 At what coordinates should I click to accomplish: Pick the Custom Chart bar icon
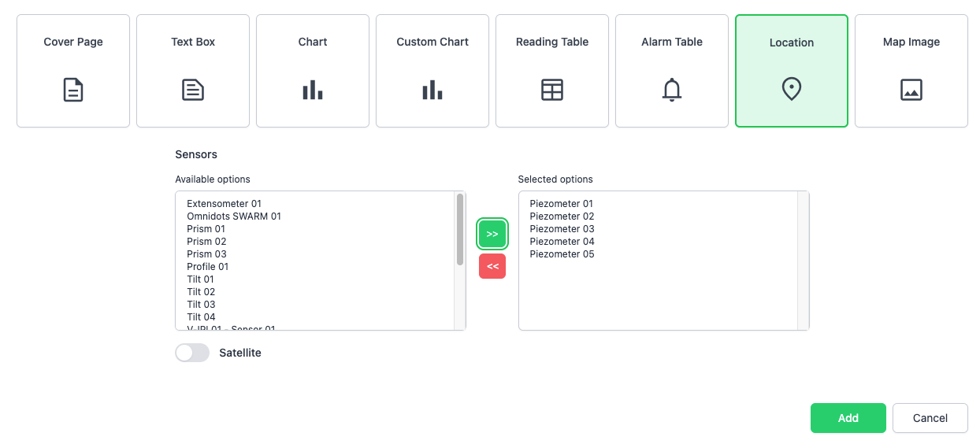tap(432, 90)
